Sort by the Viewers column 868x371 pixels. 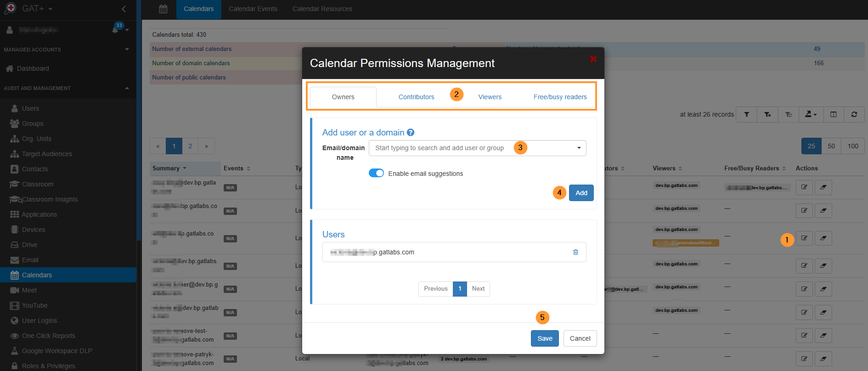(667, 168)
